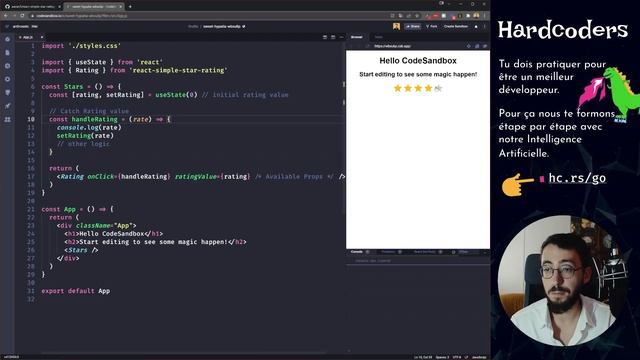
Task: Click 'export default App' code line
Action: click(x=76, y=291)
